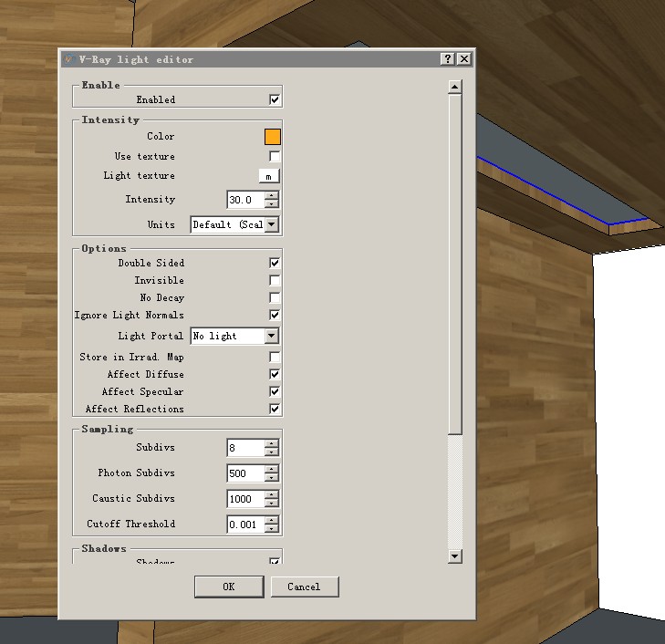665x644 pixels.
Task: Uncheck the Double Sided option
Action: click(x=275, y=263)
